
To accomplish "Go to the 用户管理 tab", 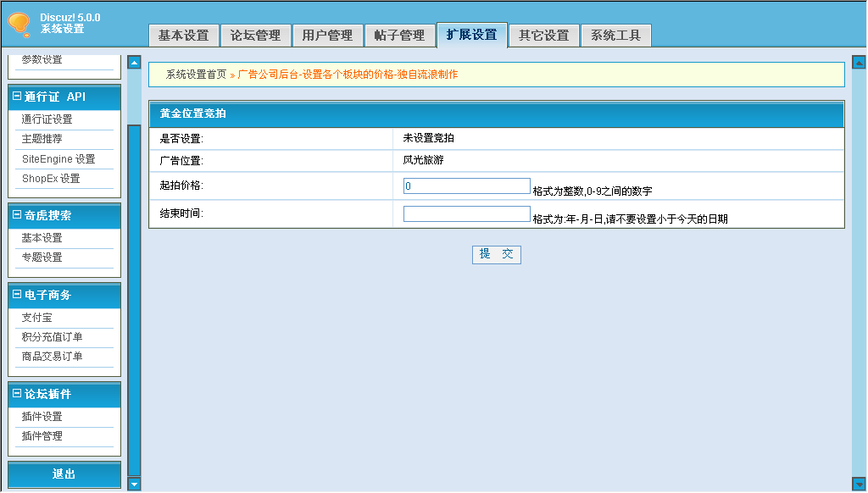I will click(327, 36).
